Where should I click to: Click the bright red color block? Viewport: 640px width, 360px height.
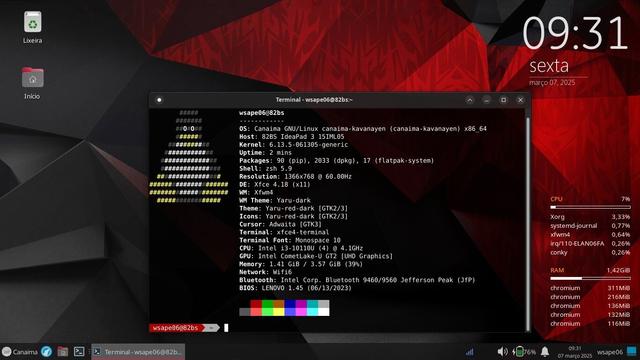tap(256, 312)
